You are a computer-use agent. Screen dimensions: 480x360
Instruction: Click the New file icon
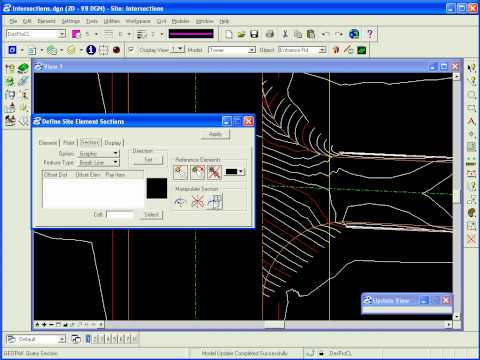click(x=229, y=34)
